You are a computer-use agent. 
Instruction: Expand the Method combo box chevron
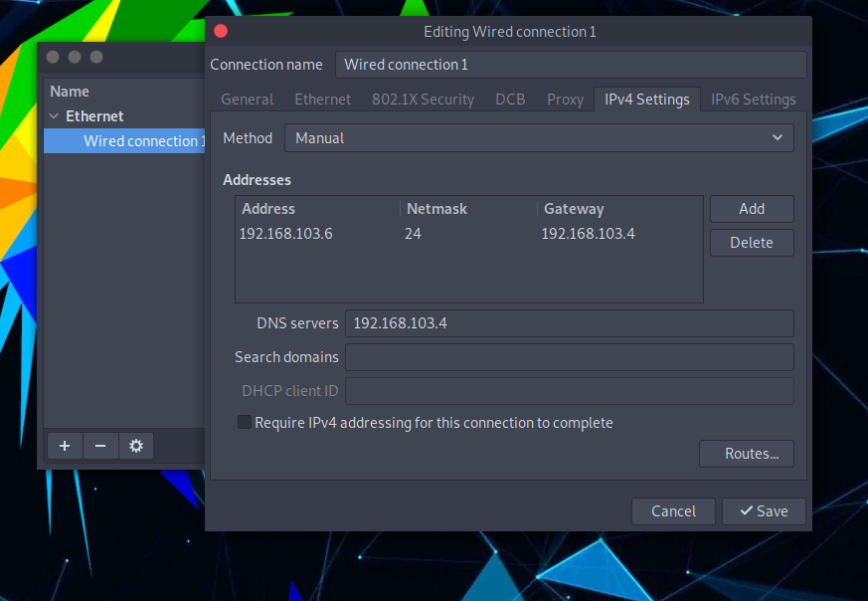click(x=778, y=137)
